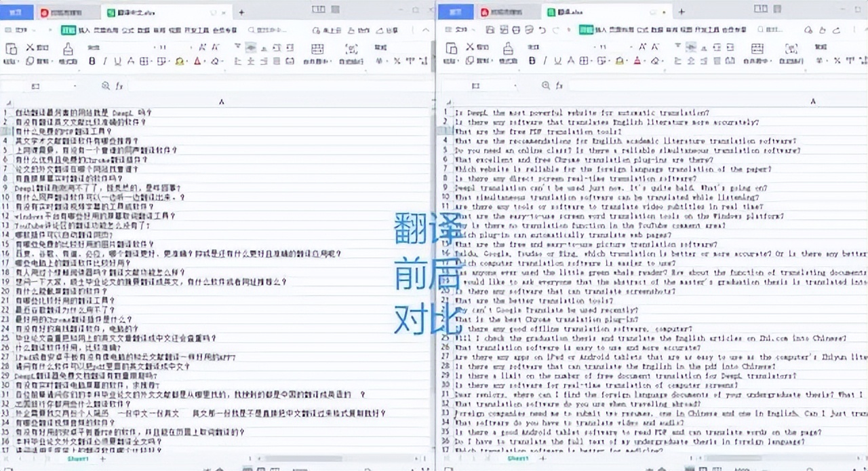Click Paste icon in English sheet window
The height and width of the screenshot is (471, 868).
pos(451,48)
